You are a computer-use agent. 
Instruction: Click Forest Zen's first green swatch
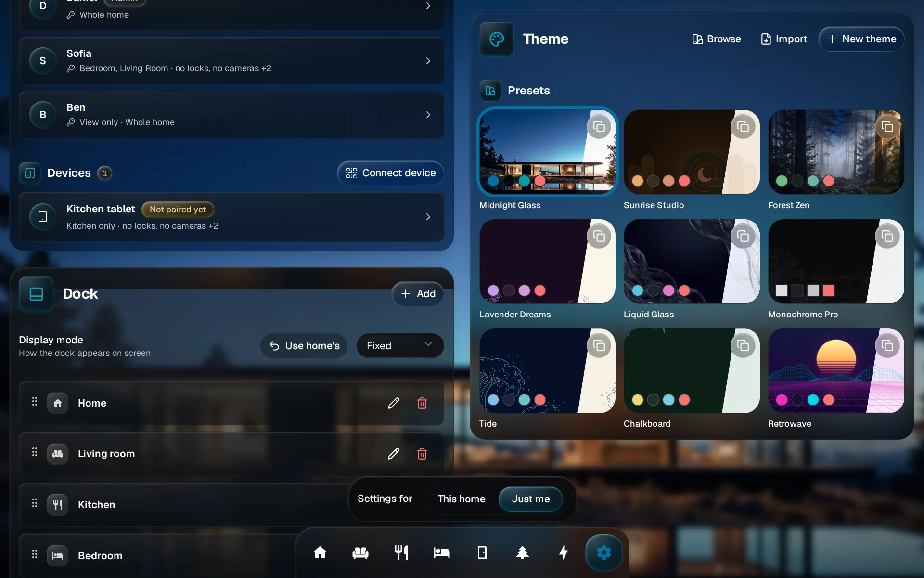coord(782,181)
